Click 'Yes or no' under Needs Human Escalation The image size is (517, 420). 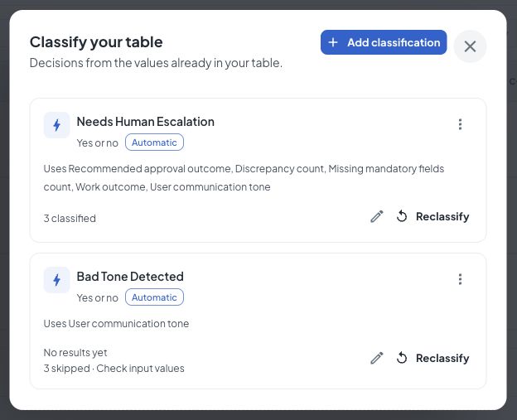coord(97,143)
